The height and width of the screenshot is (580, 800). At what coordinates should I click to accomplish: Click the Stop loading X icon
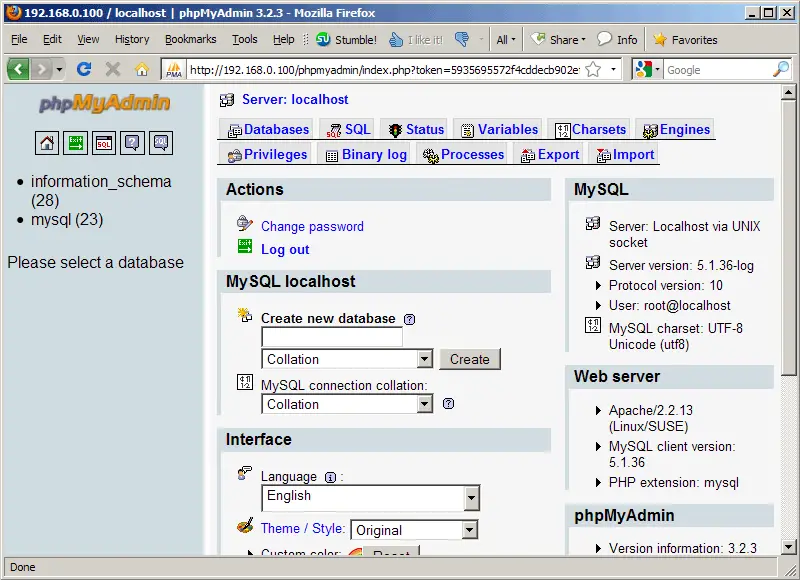pos(113,69)
